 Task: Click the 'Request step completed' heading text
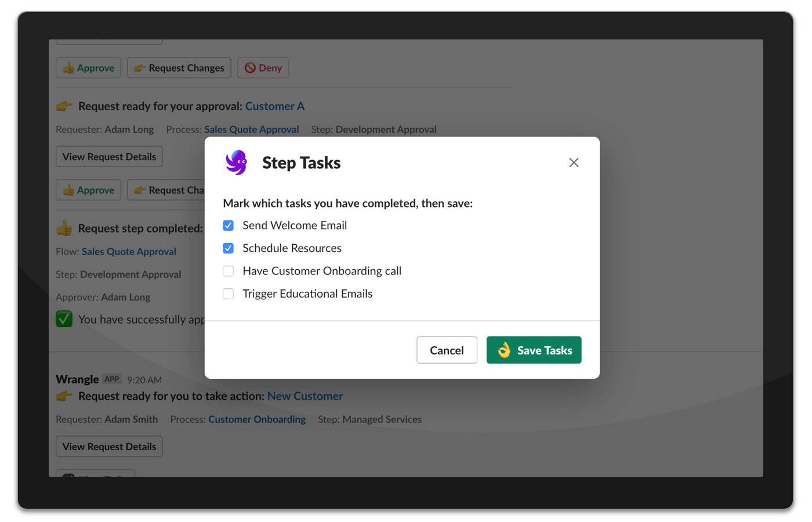coord(140,229)
